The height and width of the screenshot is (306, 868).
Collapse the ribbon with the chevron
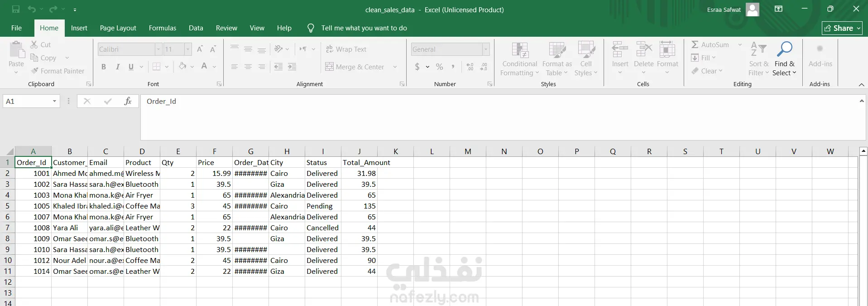pos(861,84)
